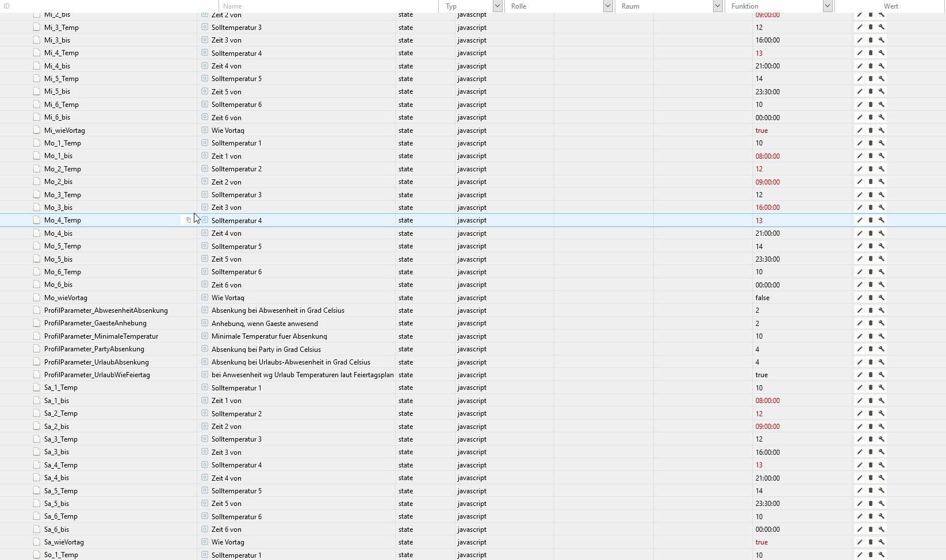Image resolution: width=946 pixels, height=560 pixels.
Task: Delete the Mi_6_bis object via trash icon
Action: [x=871, y=117]
